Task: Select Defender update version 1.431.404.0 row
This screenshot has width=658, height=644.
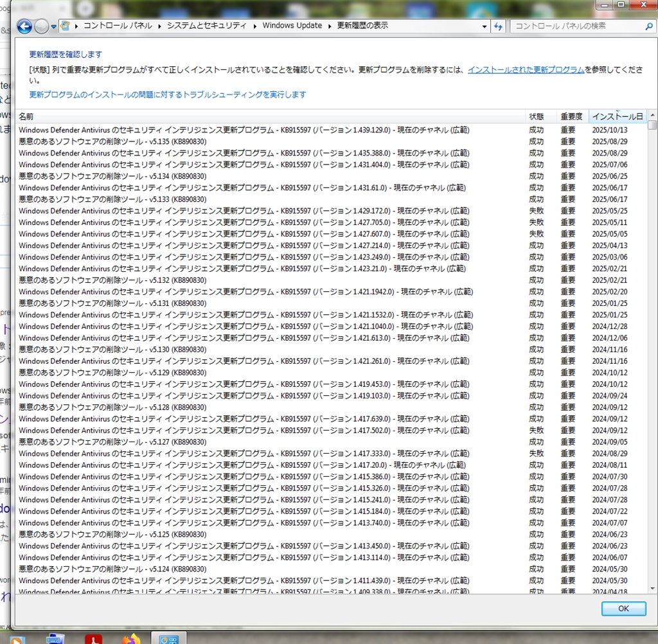Action: tap(332, 165)
